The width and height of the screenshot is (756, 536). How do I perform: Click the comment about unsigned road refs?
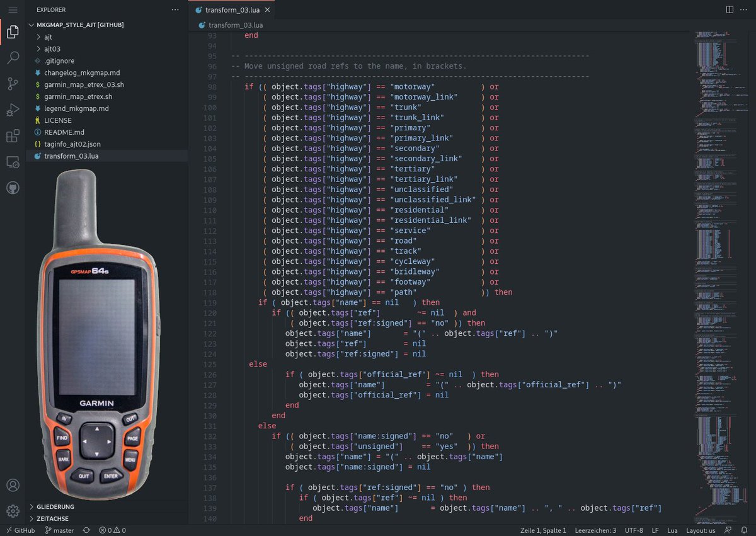click(x=348, y=66)
